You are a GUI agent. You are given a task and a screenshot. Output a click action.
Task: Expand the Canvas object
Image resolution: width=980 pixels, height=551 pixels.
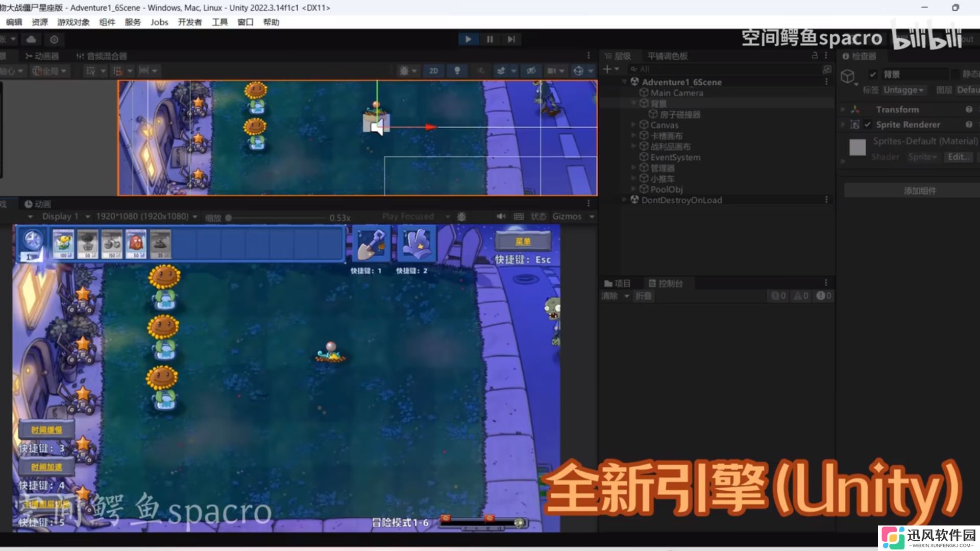(633, 125)
